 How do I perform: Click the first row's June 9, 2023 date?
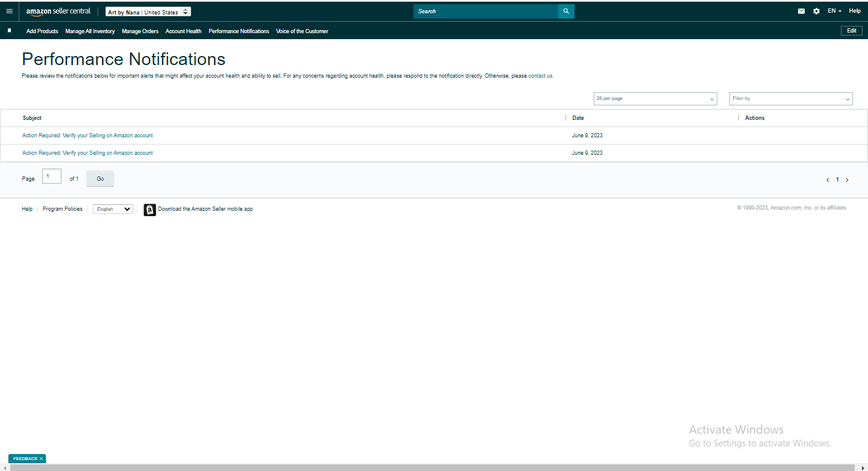pyautogui.click(x=587, y=136)
